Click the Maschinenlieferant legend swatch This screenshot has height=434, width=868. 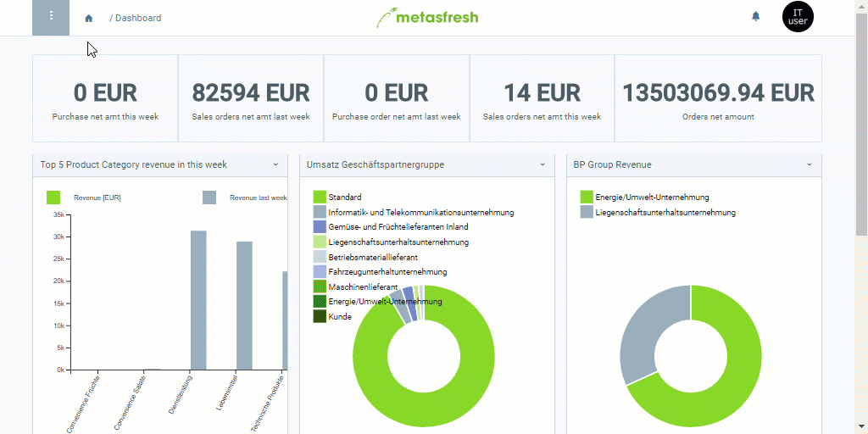point(320,287)
